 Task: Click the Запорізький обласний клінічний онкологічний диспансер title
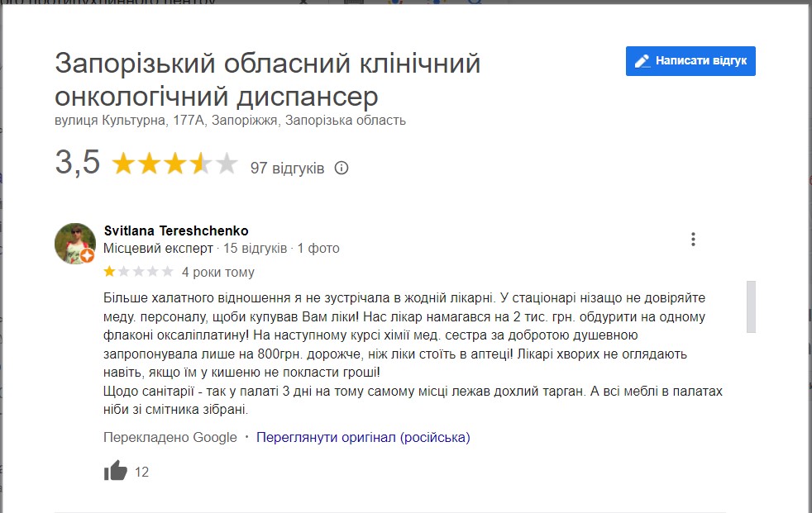(x=267, y=79)
